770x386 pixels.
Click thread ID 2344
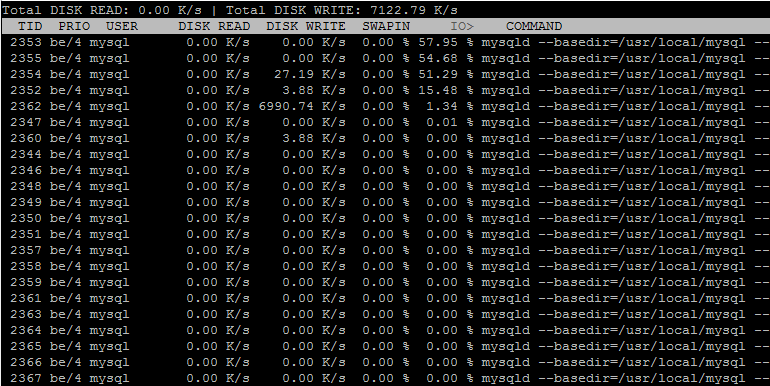[26, 154]
